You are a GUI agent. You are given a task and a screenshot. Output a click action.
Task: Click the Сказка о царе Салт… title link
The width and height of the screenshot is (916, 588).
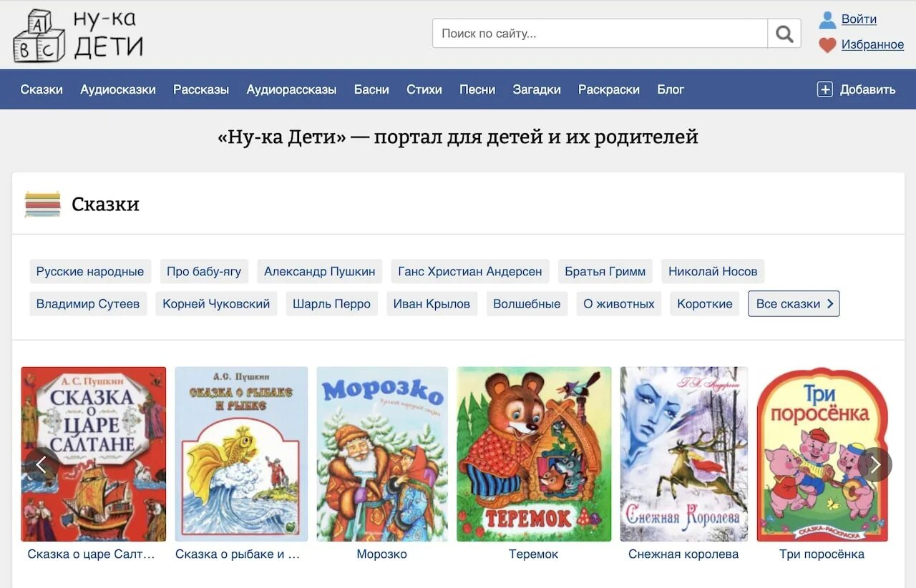[91, 554]
